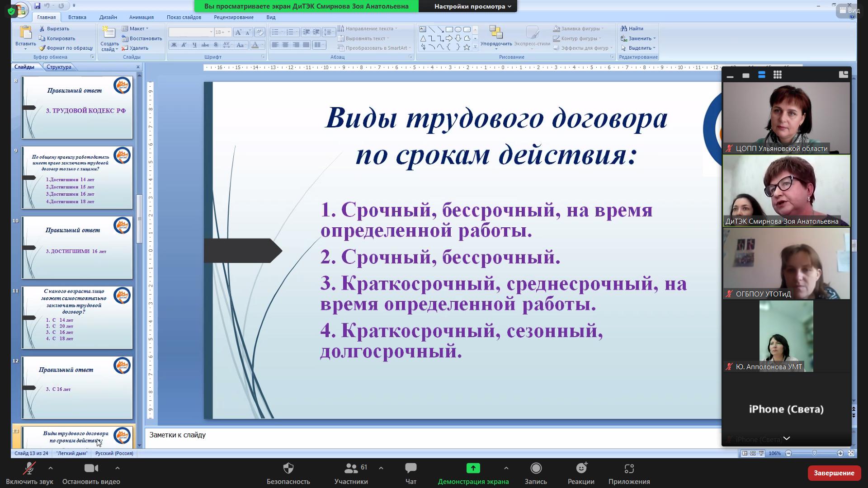Click the Record button icon
Image resolution: width=868 pixels, height=488 pixels.
(536, 468)
